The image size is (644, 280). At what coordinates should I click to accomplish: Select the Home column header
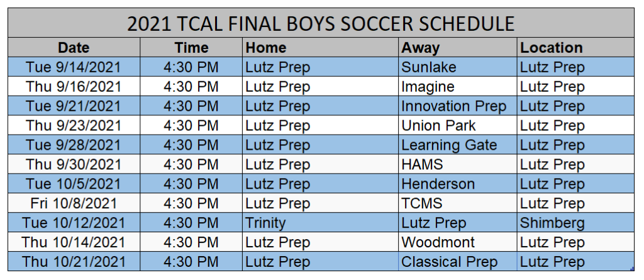click(320, 48)
